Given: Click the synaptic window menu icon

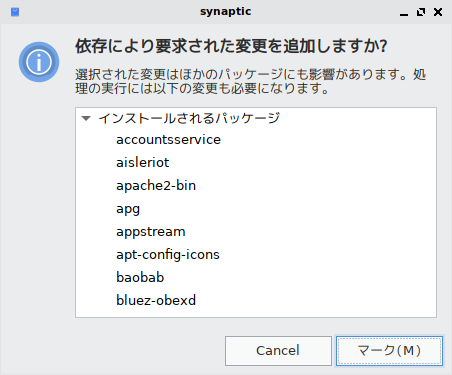Looking at the screenshot, I should point(15,12).
